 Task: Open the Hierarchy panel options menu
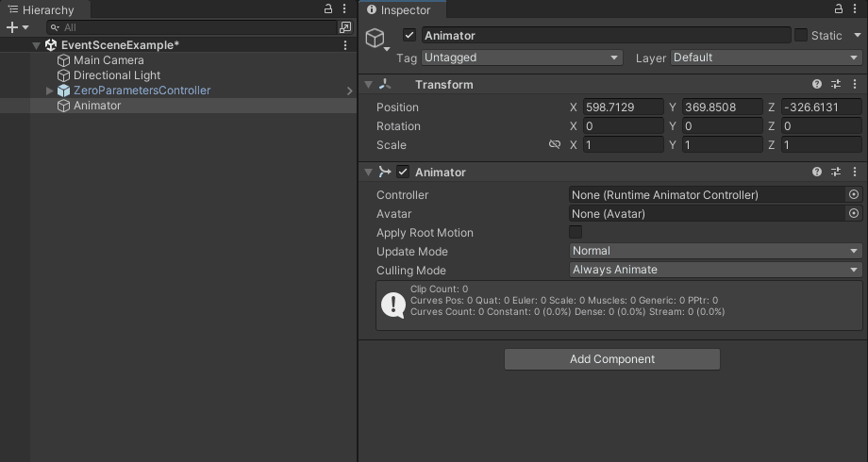pos(344,8)
